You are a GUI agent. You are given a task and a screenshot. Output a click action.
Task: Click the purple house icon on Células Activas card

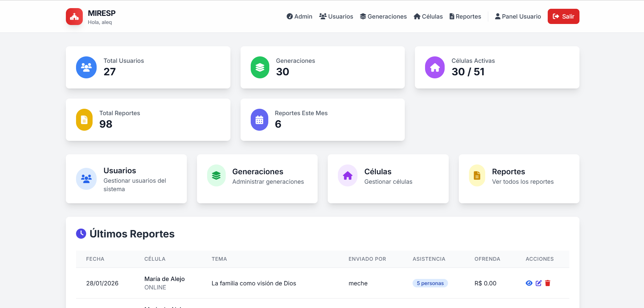coord(435,67)
